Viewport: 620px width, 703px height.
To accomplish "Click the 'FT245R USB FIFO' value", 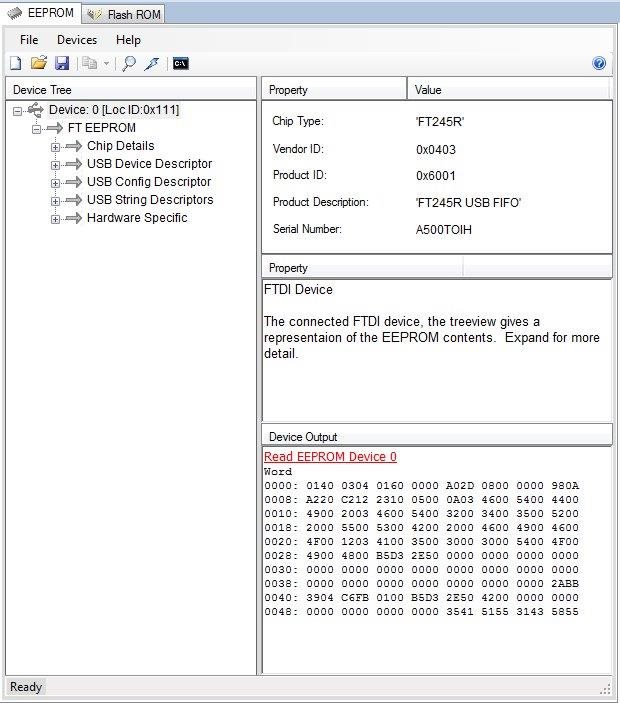I will [468, 203].
